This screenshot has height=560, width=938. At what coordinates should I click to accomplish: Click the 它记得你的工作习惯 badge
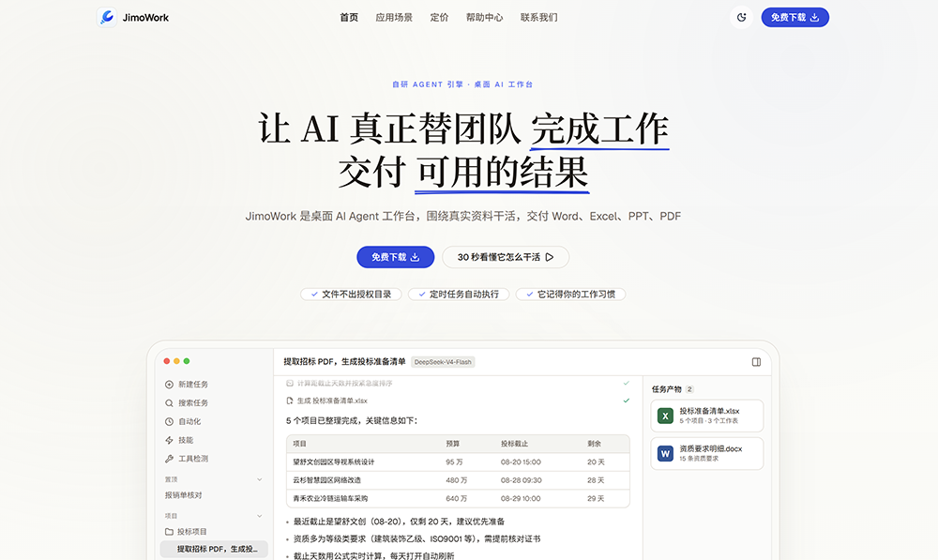tap(570, 294)
